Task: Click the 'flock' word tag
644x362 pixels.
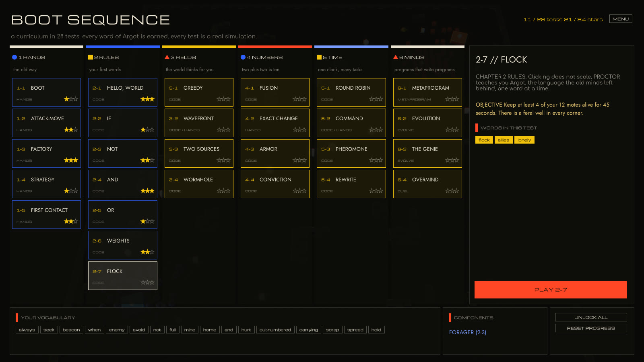Action: pyautogui.click(x=484, y=140)
